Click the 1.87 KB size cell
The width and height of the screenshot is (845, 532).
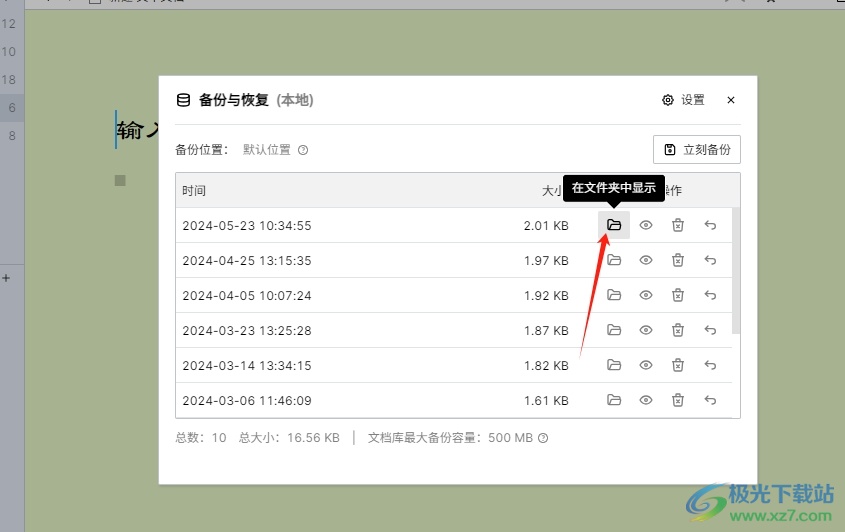point(546,330)
